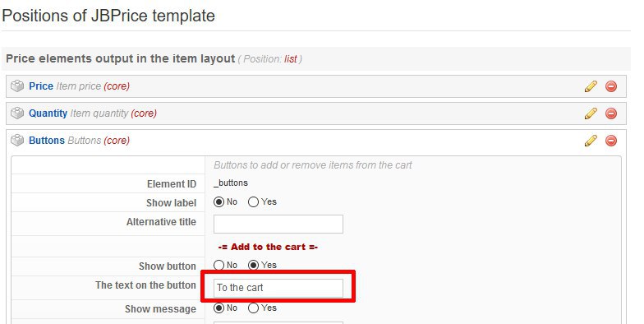Click pencil icon on Buttons element
Viewport: 644px width, 324px height.
coord(591,141)
